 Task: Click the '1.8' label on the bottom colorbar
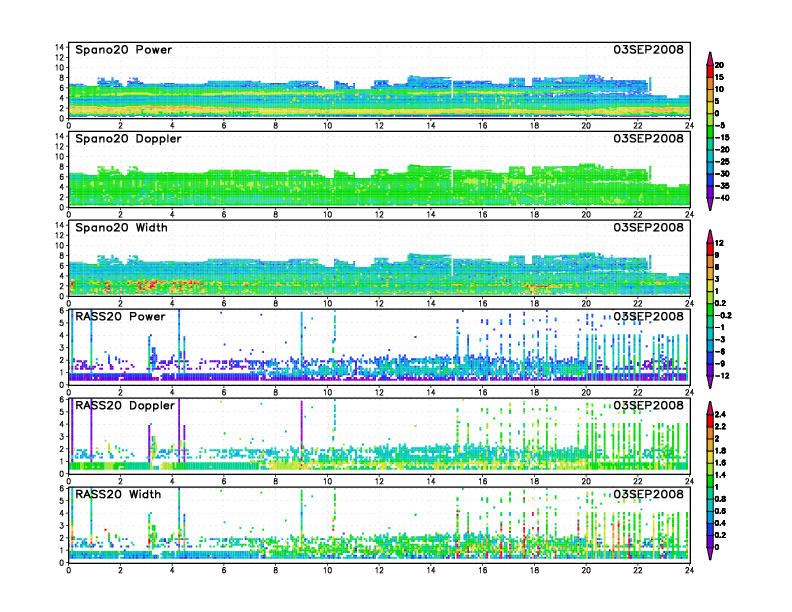pos(720,450)
